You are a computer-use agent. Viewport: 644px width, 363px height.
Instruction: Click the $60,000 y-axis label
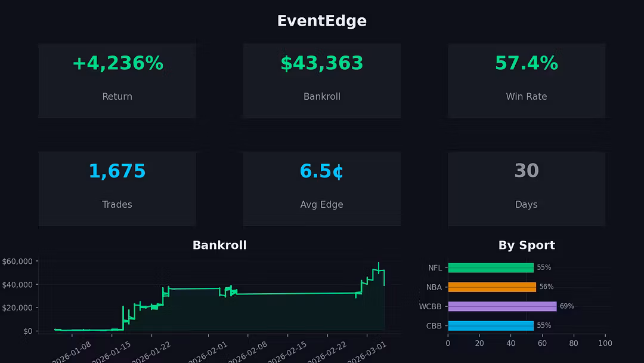[x=17, y=262]
